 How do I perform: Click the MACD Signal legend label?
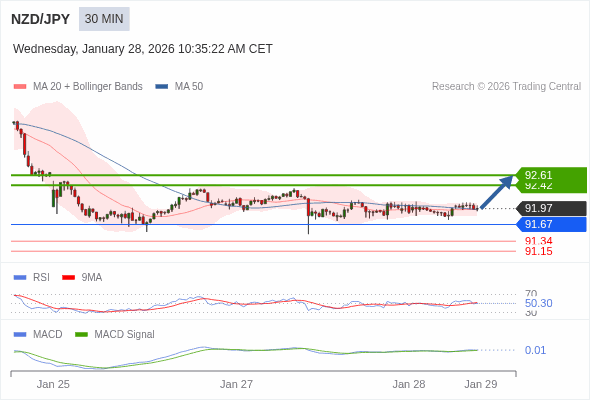coord(124,334)
